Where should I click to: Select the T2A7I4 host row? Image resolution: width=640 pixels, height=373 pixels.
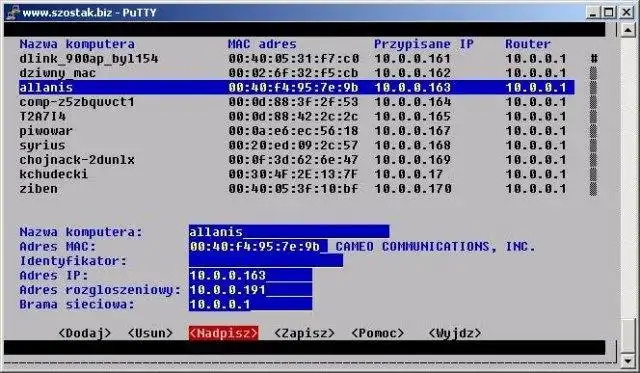tap(297, 116)
